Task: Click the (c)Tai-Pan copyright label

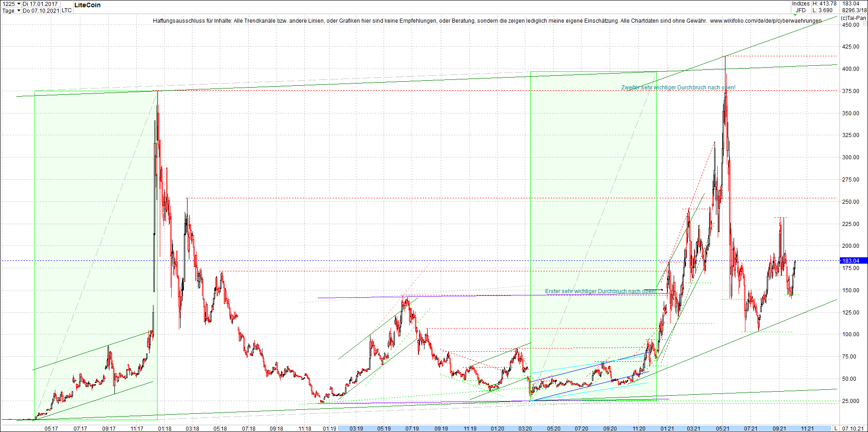Action: [853, 18]
